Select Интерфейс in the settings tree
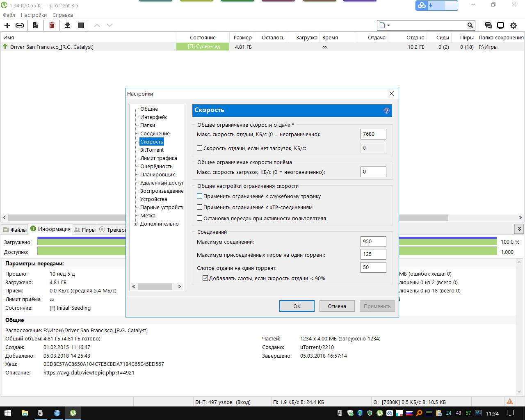Image resolution: width=525 pixels, height=420 pixels. (x=154, y=117)
